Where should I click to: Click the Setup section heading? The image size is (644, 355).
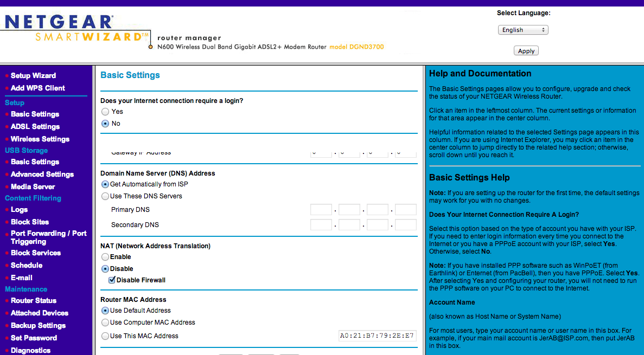pyautogui.click(x=14, y=102)
